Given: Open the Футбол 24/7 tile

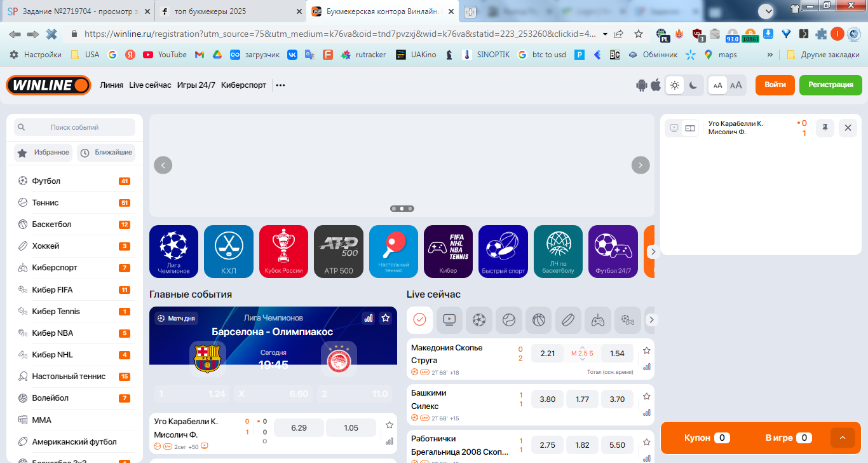Looking at the screenshot, I should (613, 252).
